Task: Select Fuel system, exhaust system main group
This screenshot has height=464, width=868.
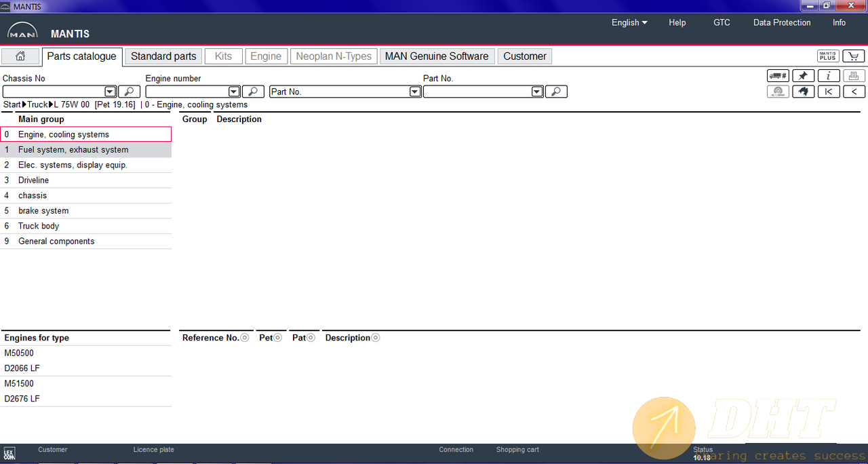Action: [x=73, y=150]
